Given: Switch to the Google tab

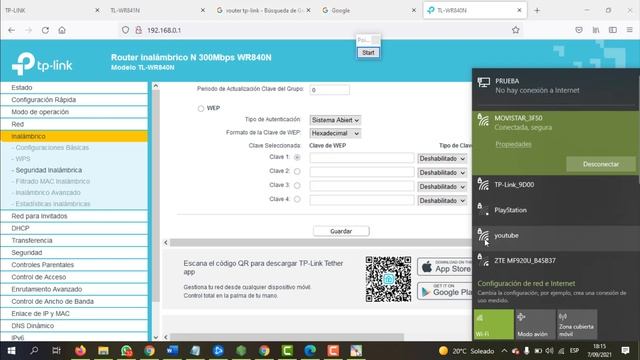Looking at the screenshot, I should tap(369, 11).
